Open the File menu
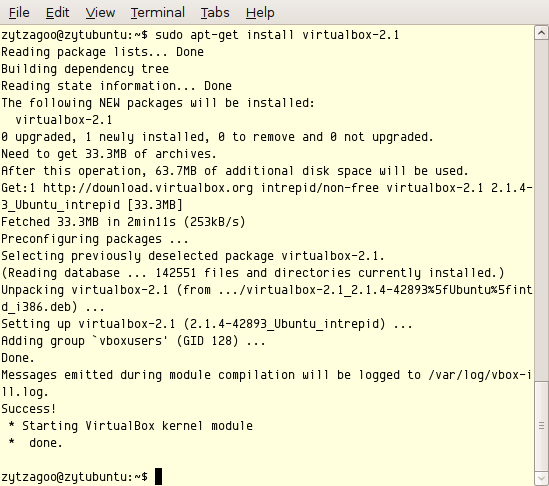 click(19, 13)
